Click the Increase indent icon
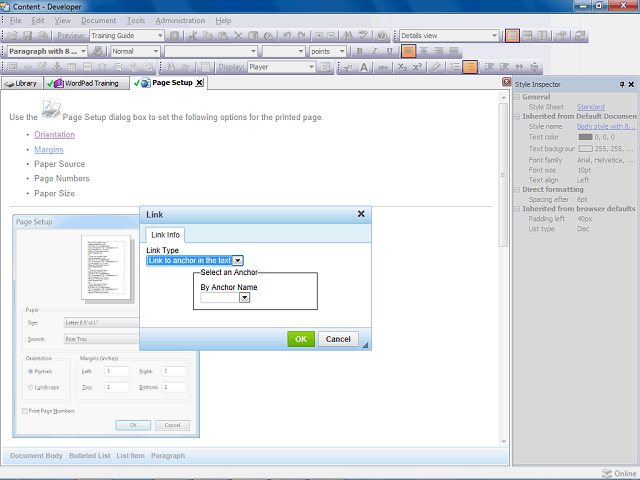The image size is (640, 480). 504,67
